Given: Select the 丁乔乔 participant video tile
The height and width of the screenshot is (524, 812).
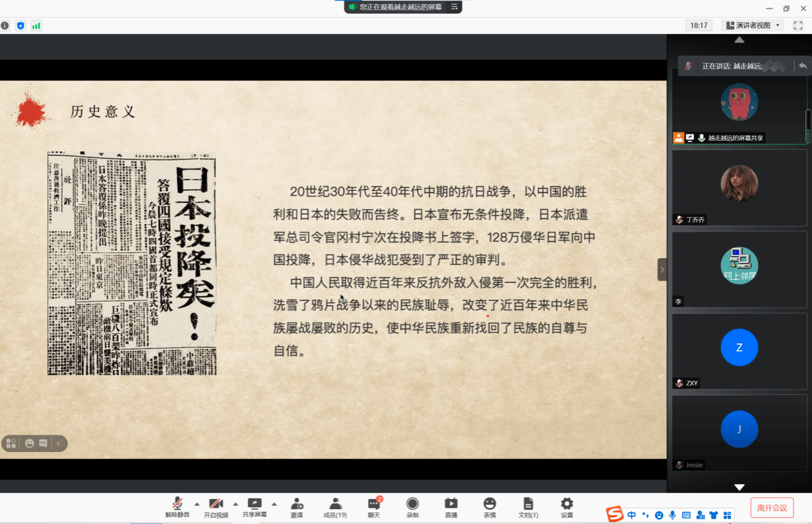Looking at the screenshot, I should (739, 188).
